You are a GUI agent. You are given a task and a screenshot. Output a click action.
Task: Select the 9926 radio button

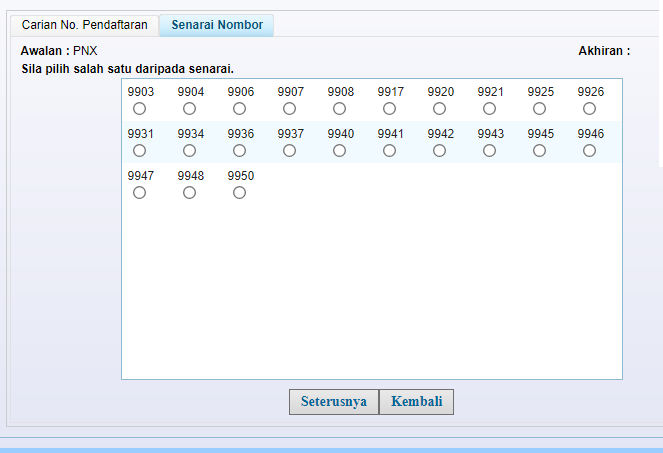tap(589, 109)
